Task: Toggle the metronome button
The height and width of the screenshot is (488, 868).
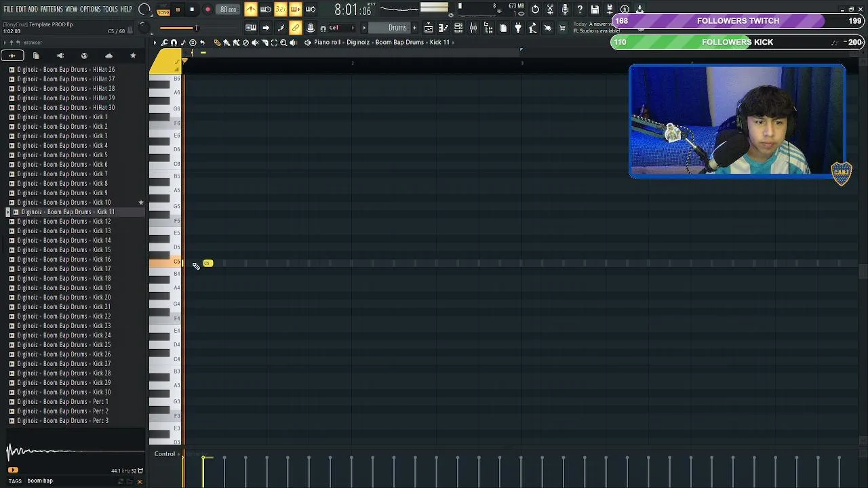Action: [x=251, y=9]
